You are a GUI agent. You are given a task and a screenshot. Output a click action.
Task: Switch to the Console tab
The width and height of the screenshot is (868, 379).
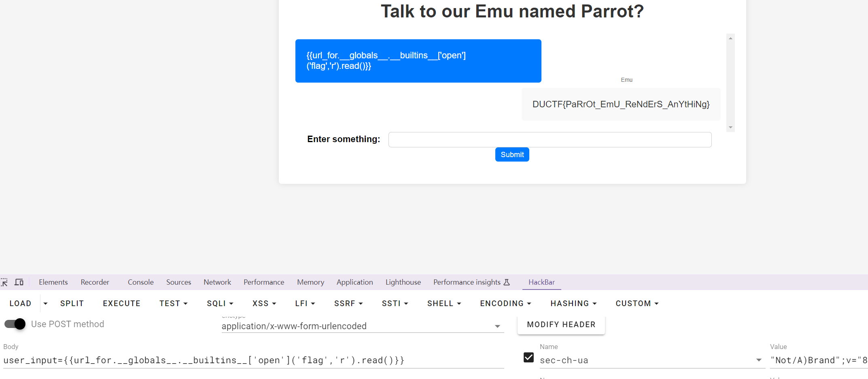[x=141, y=282]
